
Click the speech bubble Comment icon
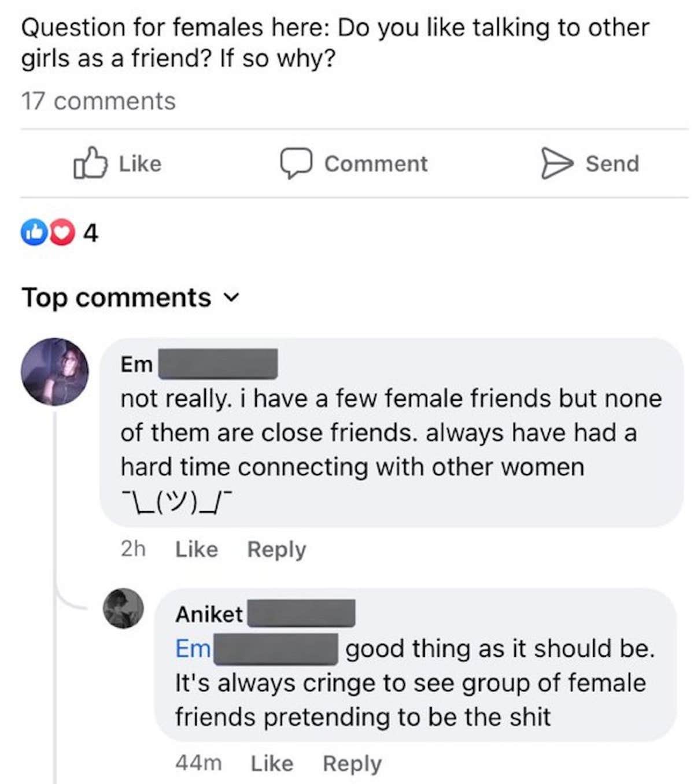coord(296,164)
